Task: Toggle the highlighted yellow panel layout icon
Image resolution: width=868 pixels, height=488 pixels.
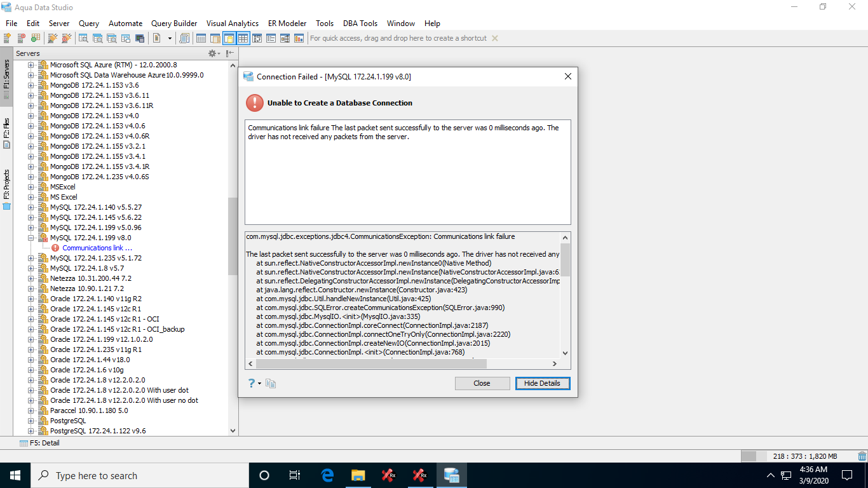Action: click(229, 38)
